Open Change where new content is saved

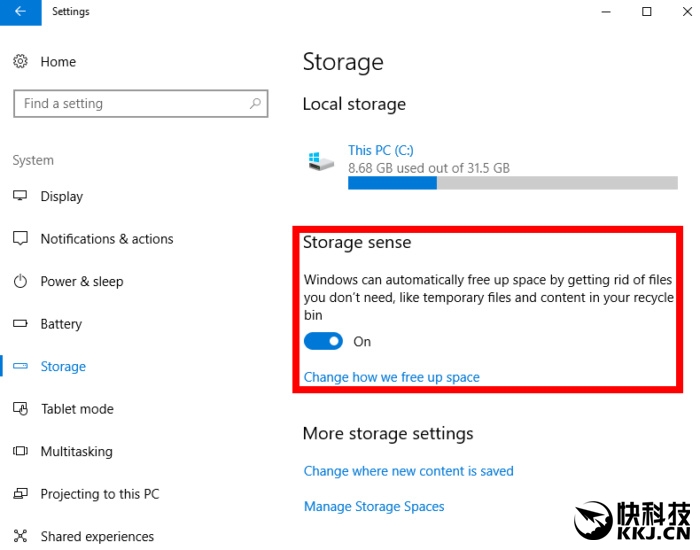(408, 471)
